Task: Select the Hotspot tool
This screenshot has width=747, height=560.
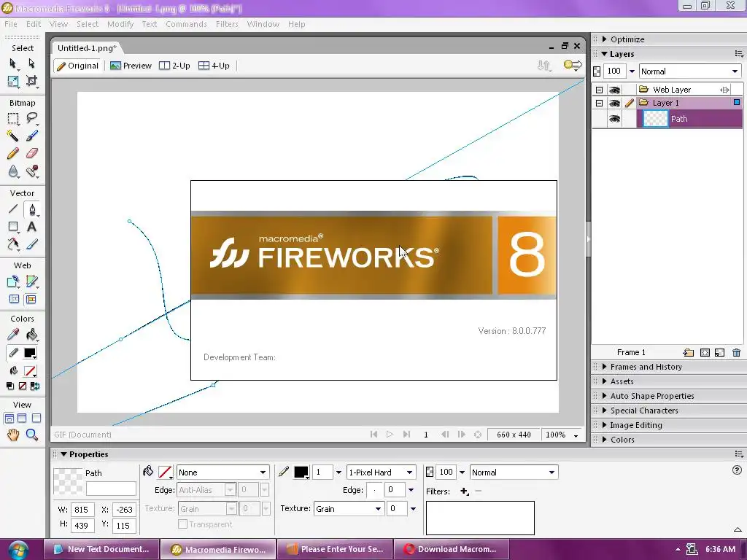Action: click(13, 281)
